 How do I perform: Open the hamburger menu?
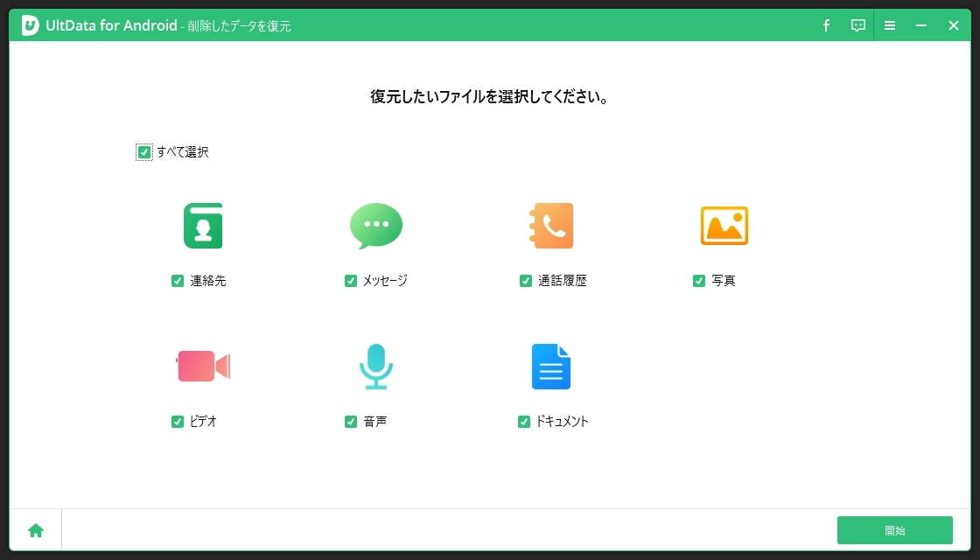[x=890, y=25]
